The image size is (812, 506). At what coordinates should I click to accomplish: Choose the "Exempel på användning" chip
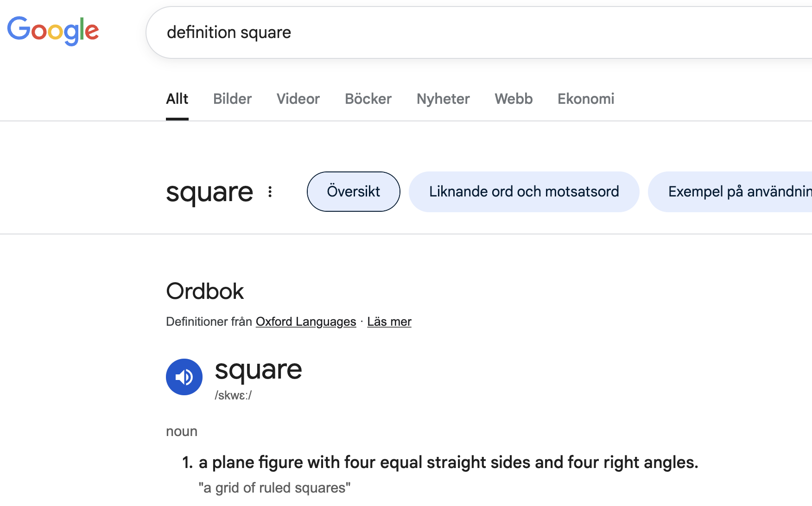tap(737, 191)
